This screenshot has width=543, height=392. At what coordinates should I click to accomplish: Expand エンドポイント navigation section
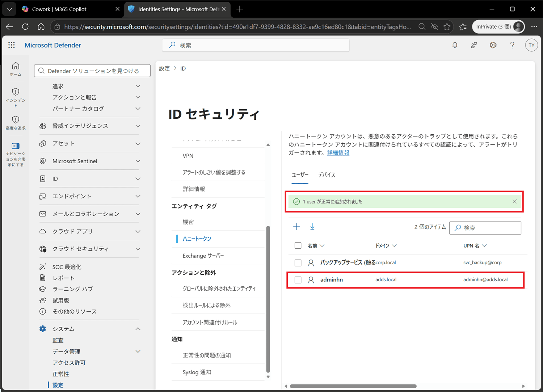(138, 196)
